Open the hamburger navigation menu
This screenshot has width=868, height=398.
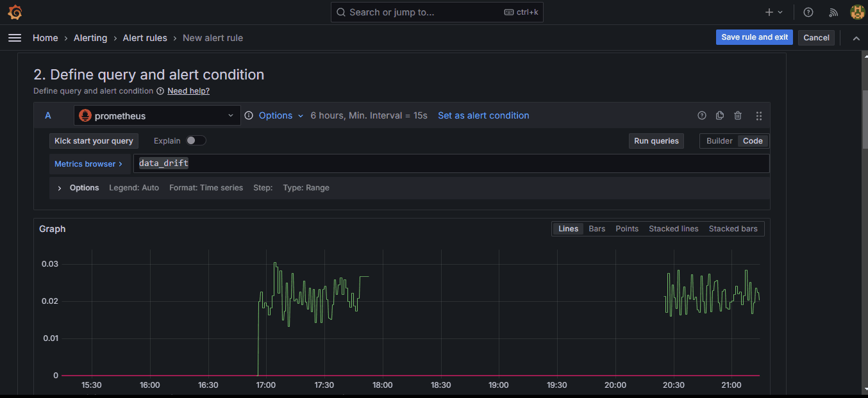pyautogui.click(x=15, y=38)
